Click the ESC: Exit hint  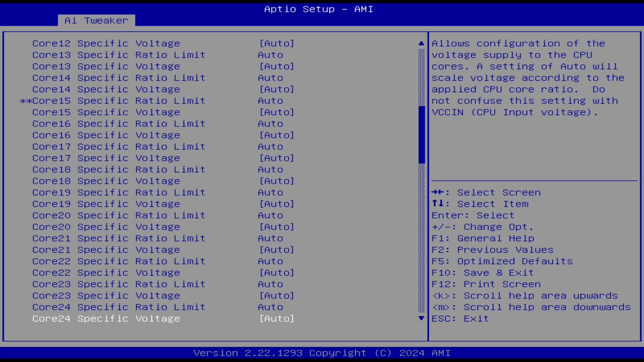[460, 319]
